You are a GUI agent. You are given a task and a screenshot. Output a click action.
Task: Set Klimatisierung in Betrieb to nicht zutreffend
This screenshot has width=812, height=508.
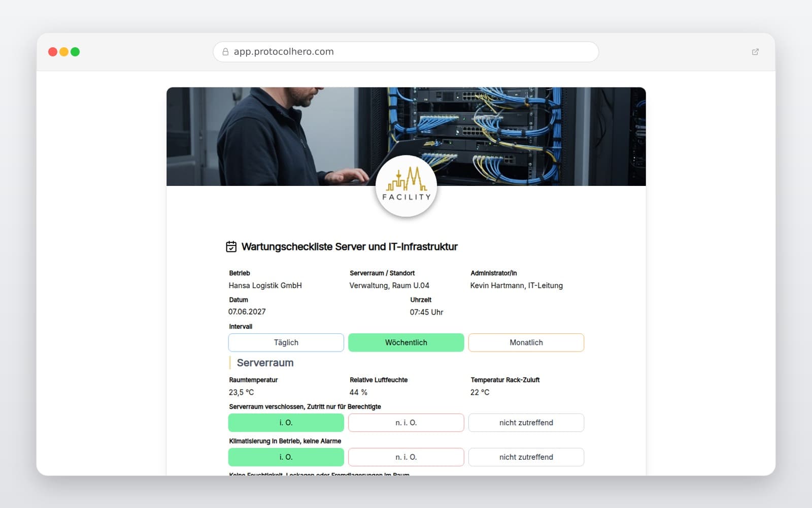[526, 457]
